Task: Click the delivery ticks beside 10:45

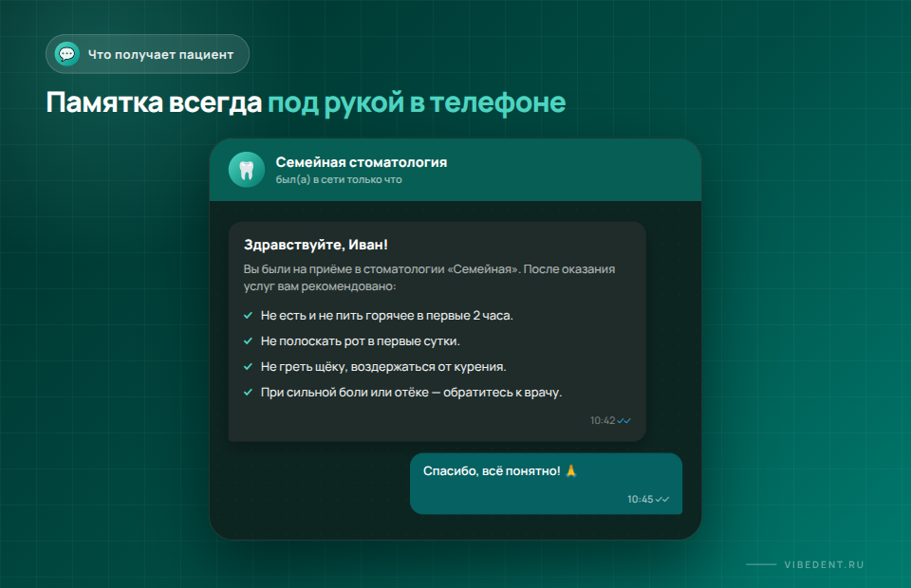Action: pyautogui.click(x=662, y=499)
